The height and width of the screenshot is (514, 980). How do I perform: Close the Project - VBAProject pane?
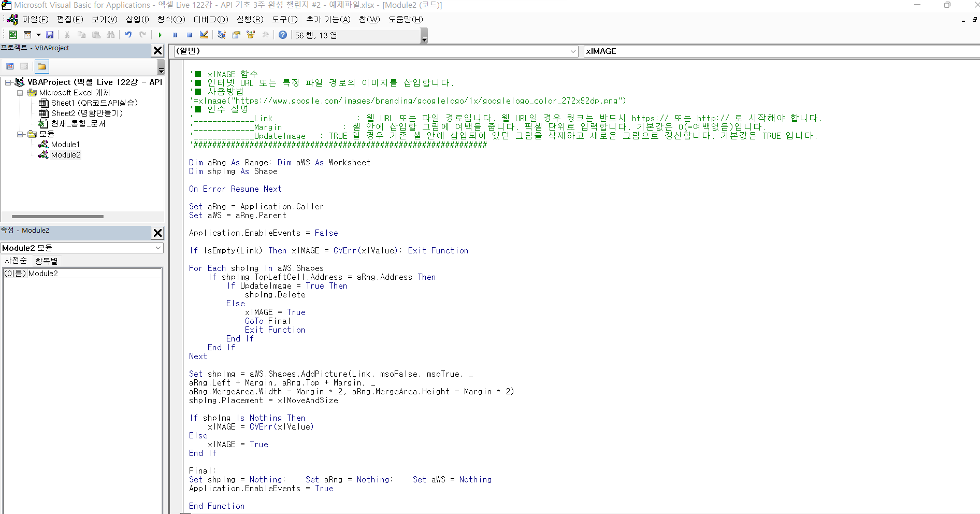(158, 50)
